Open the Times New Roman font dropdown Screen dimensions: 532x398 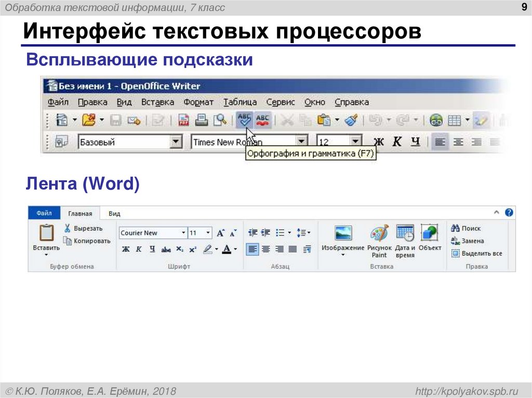[301, 141]
